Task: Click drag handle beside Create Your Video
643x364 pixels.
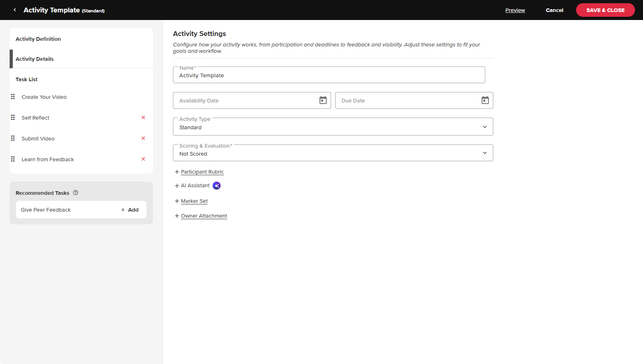Action: (13, 97)
